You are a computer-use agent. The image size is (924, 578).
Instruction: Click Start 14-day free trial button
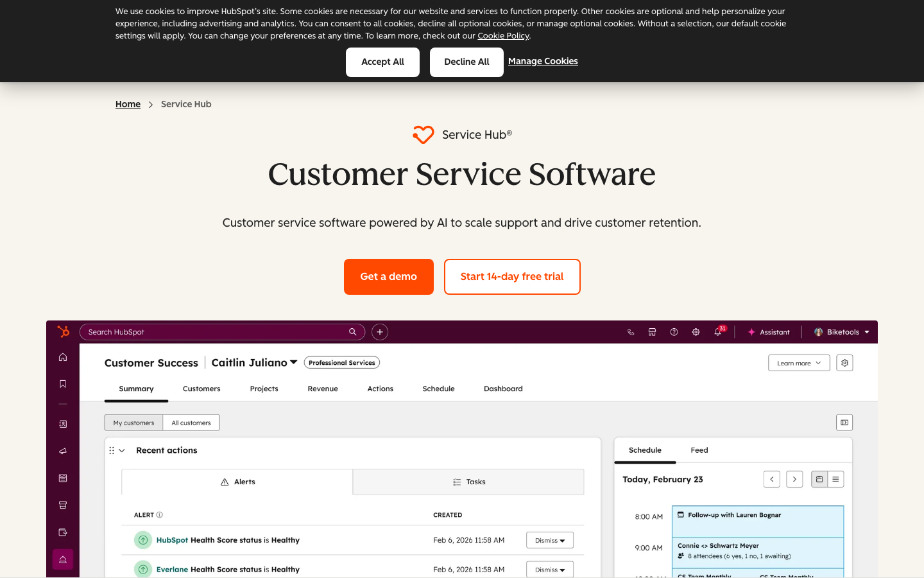point(512,277)
